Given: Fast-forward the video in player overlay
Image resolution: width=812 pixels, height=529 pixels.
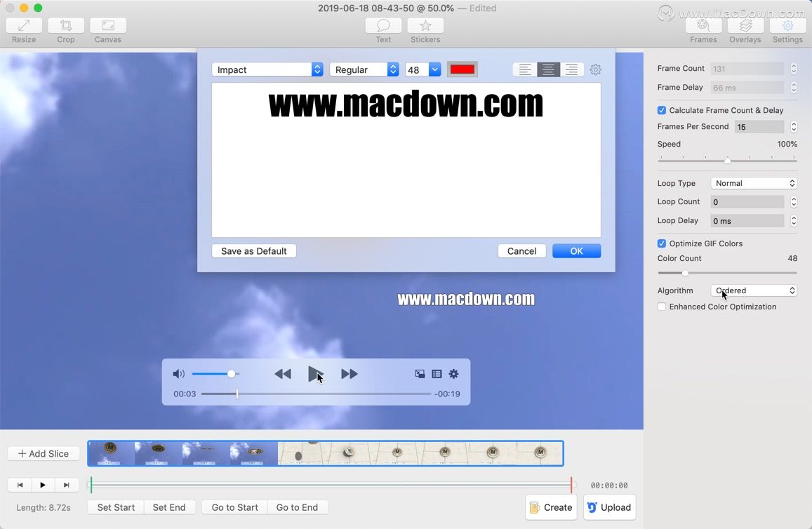Looking at the screenshot, I should pyautogui.click(x=349, y=374).
